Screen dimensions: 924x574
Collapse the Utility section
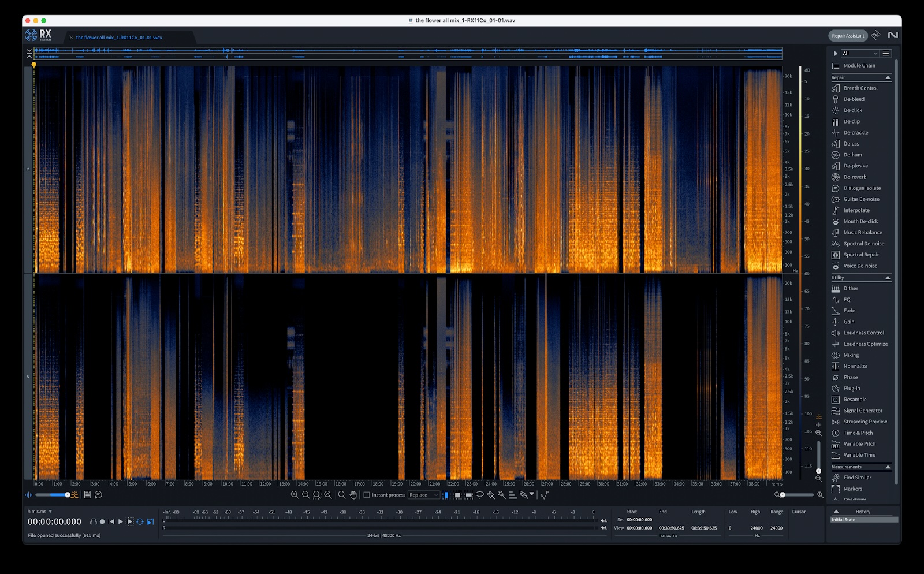888,278
